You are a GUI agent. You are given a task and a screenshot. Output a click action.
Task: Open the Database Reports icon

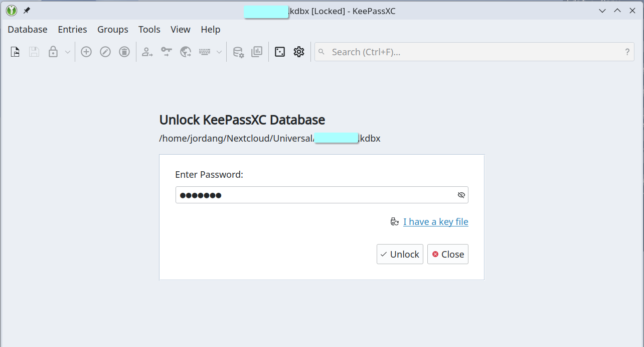click(257, 52)
